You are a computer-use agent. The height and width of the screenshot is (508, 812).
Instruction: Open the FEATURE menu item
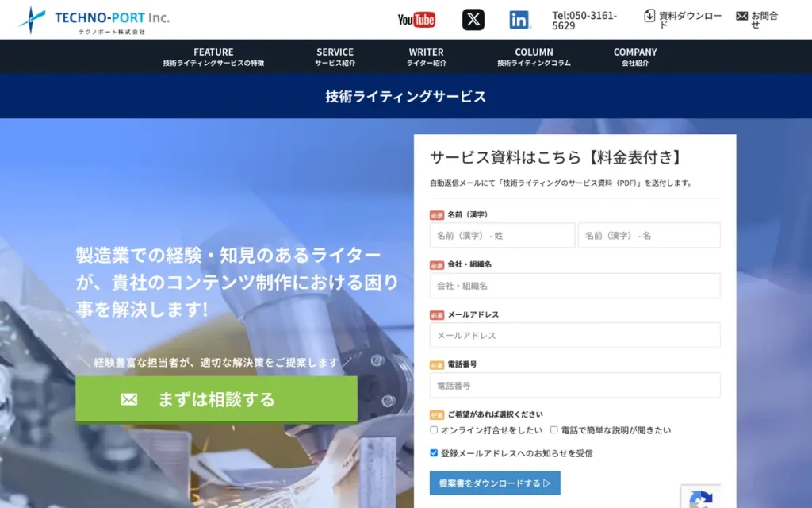(213, 56)
